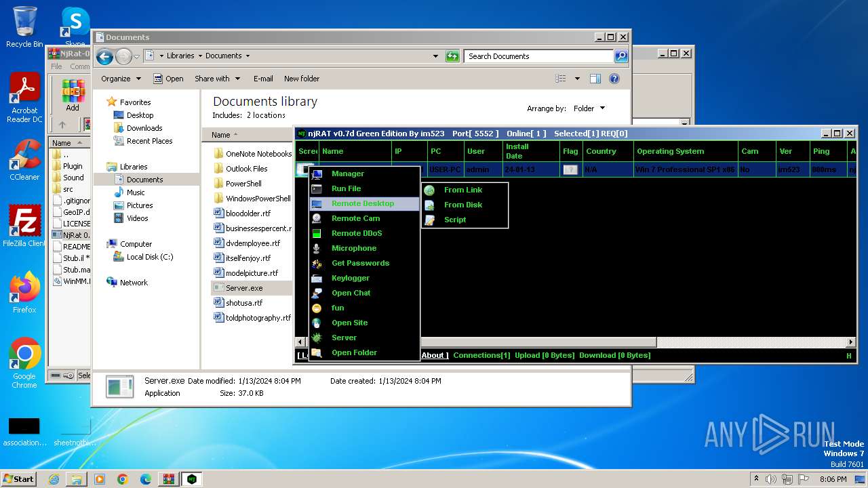
Task: Click the Script notepad icon
Action: pos(429,220)
